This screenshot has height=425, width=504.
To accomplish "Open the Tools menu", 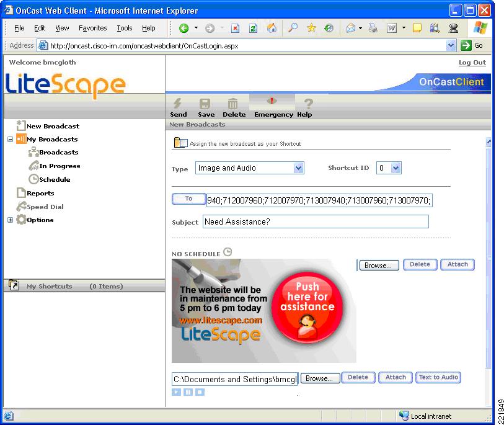I will tap(125, 28).
